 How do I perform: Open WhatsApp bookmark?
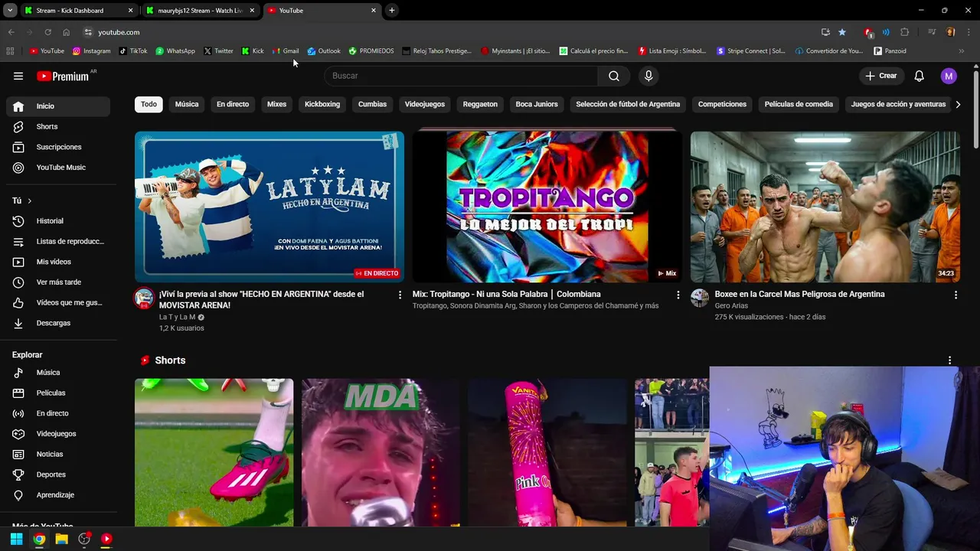[175, 51]
